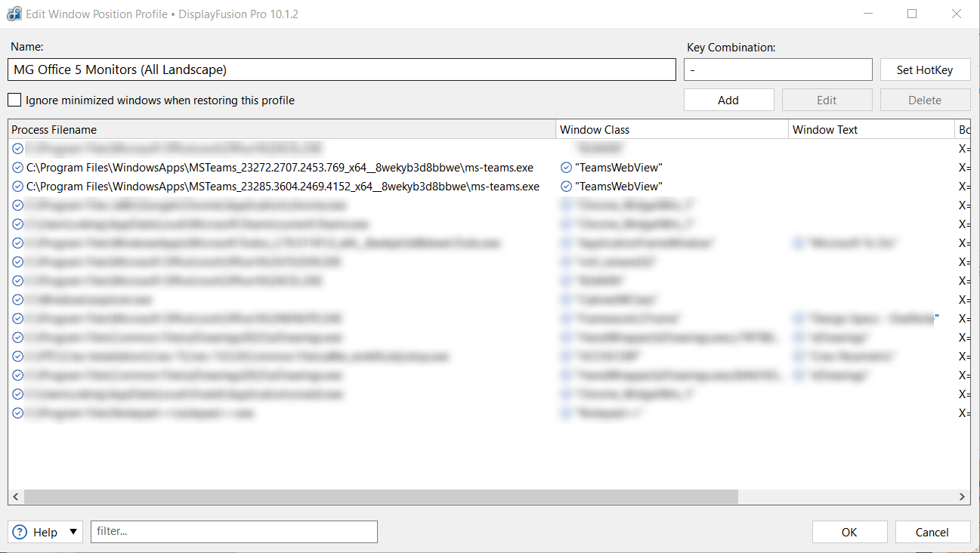Screen dimensions: 980x553
Task: Click check icon of MSTeams_23285 process row
Action: coord(17,187)
